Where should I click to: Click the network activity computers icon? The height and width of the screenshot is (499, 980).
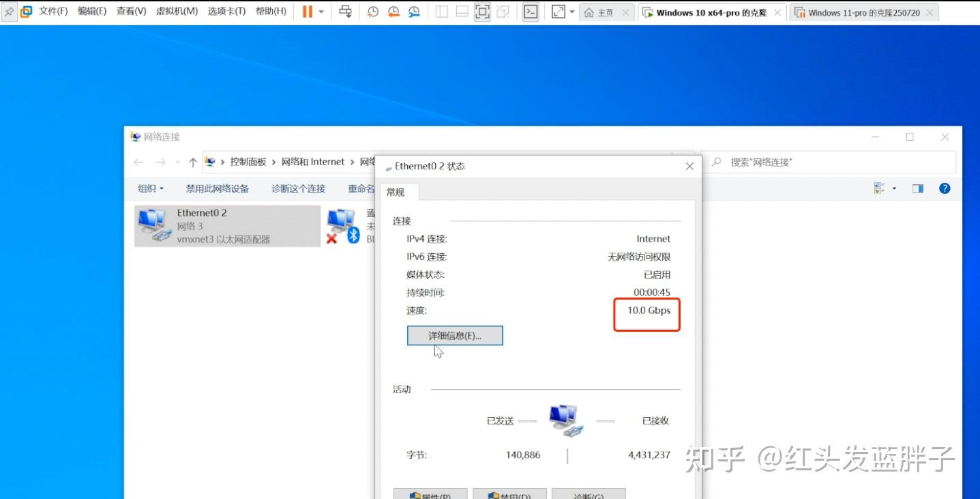566,420
